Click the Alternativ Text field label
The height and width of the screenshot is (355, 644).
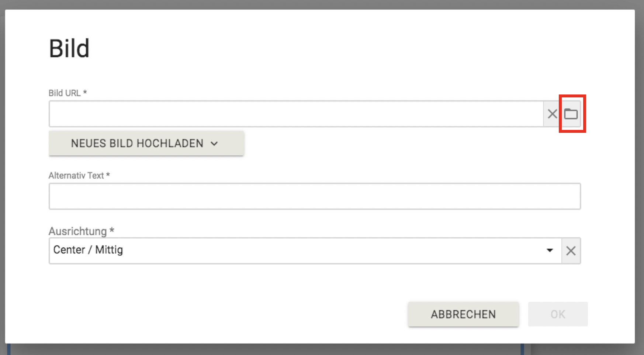[x=76, y=176]
